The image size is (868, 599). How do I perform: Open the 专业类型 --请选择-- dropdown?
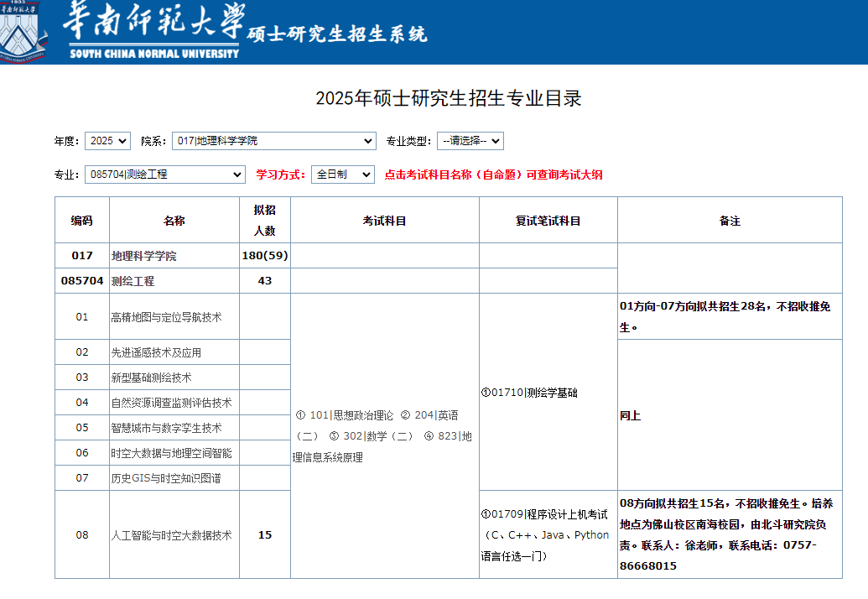point(470,141)
